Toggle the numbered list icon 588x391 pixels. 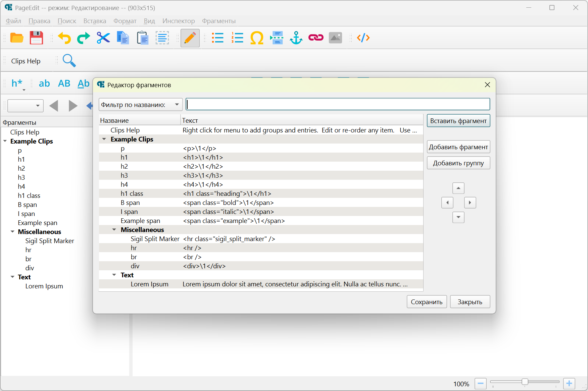click(x=237, y=38)
